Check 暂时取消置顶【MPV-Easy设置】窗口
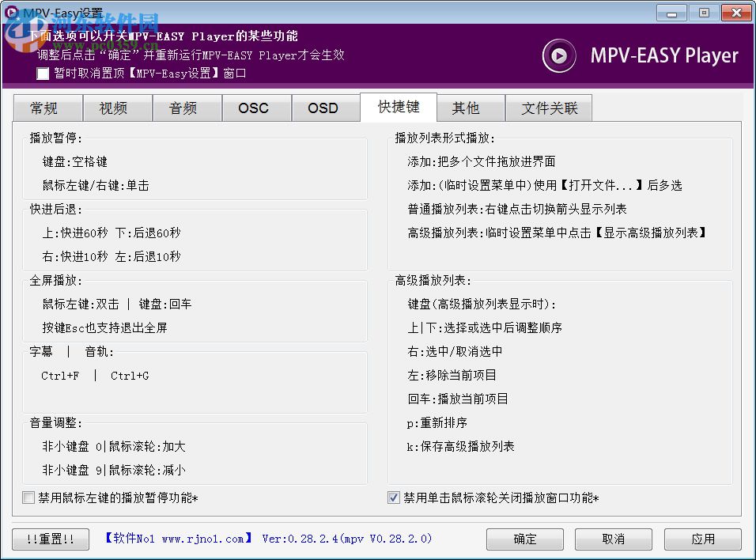The width and height of the screenshot is (756, 560). coord(42,74)
